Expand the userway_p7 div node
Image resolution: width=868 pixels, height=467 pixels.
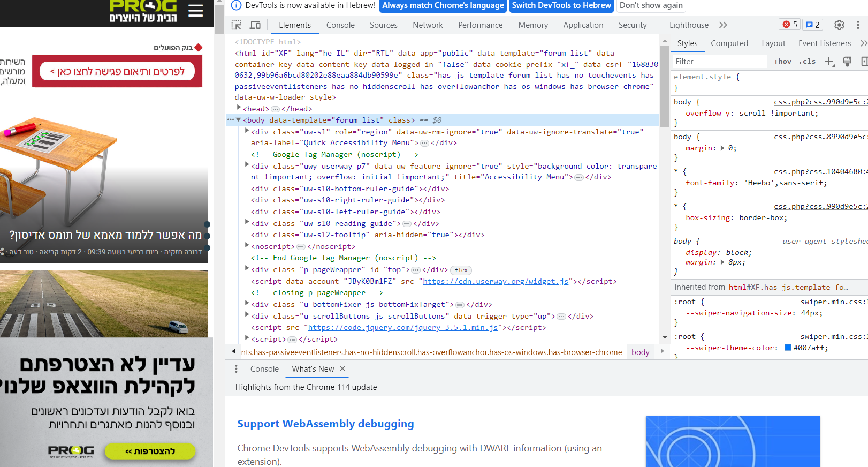pyautogui.click(x=247, y=165)
